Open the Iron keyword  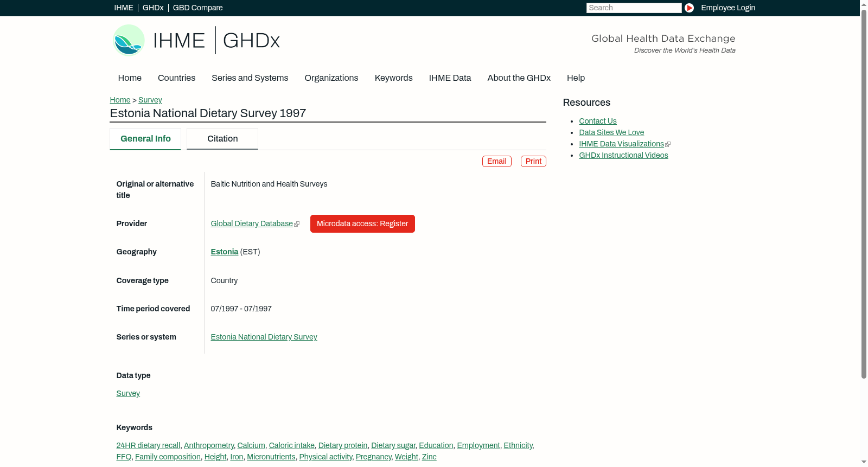[237, 457]
